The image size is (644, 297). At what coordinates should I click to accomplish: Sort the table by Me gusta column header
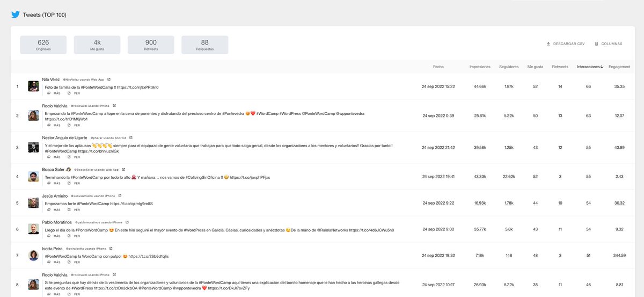pyautogui.click(x=535, y=67)
